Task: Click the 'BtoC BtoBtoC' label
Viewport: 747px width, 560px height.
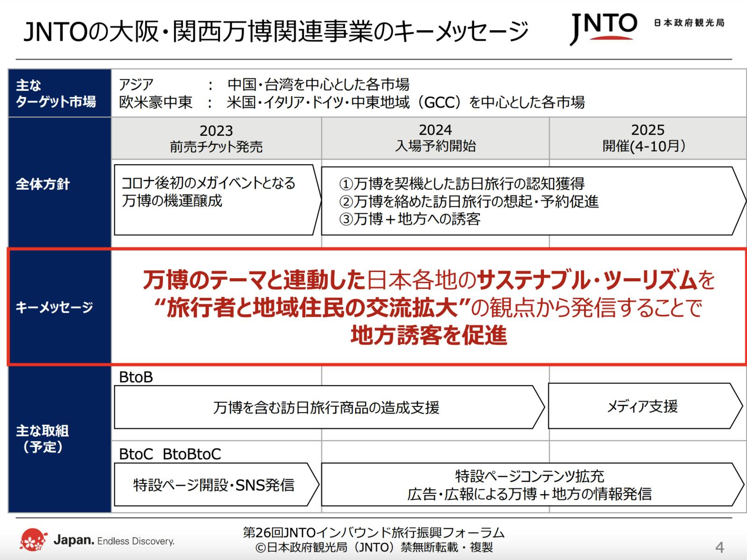Action: click(x=170, y=454)
